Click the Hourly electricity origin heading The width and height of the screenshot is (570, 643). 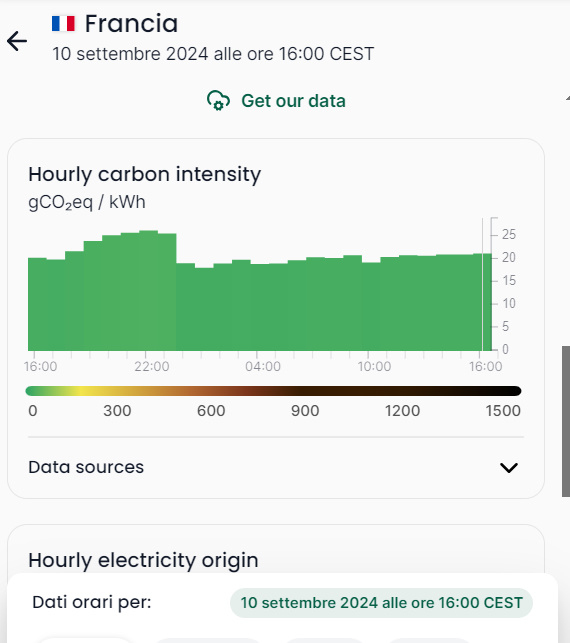[143, 560]
